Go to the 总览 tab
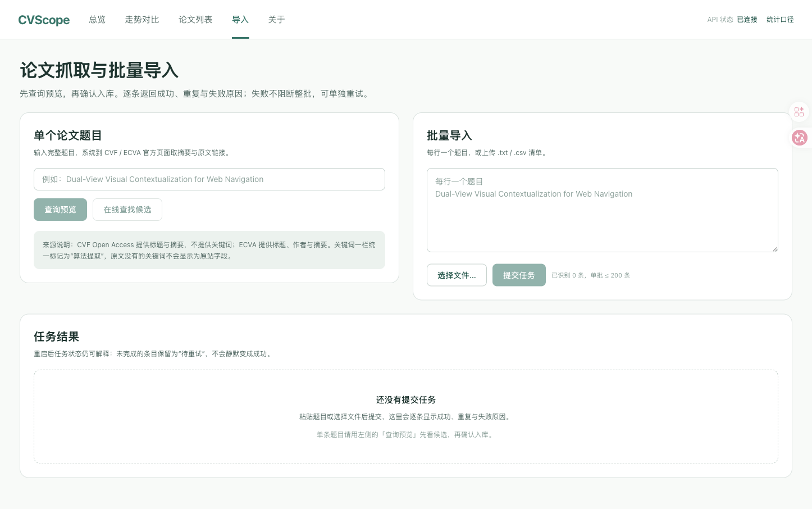 [97, 20]
